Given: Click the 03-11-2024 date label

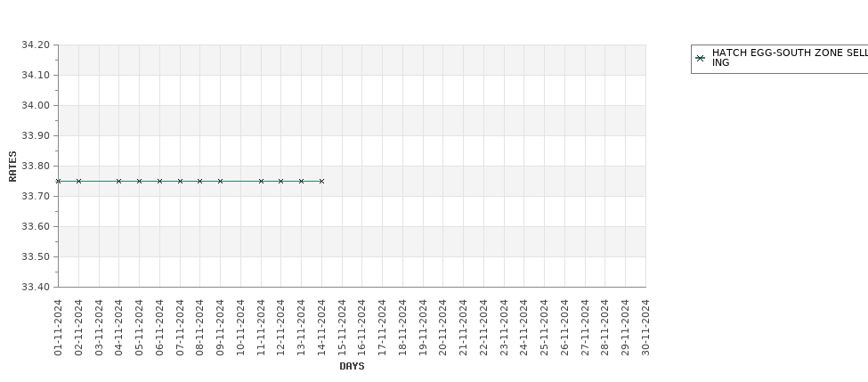Looking at the screenshot, I should click(99, 327).
